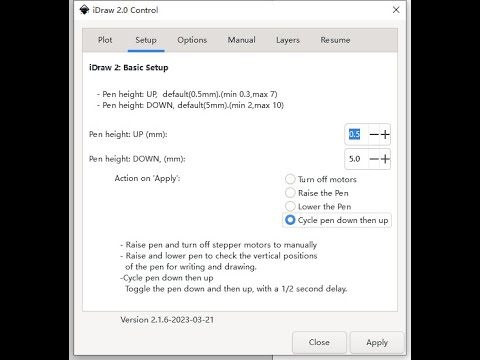Increase Pen height DOWN with plus button

(385, 159)
